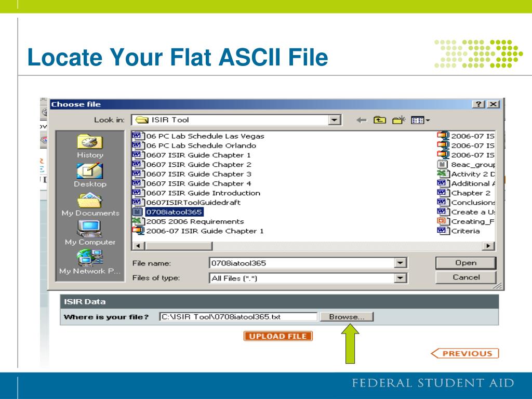Click icon beside Creating_F file

pos(443,221)
